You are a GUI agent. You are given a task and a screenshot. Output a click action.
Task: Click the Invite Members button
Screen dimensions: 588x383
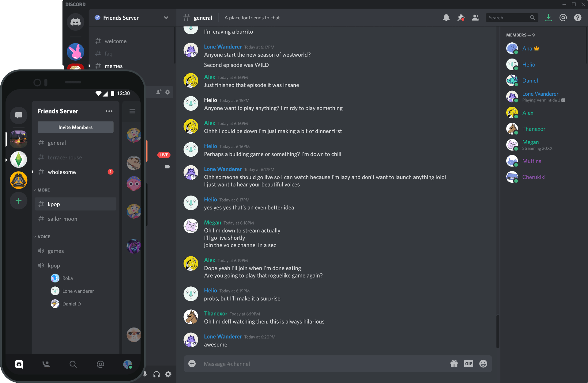[x=75, y=127]
